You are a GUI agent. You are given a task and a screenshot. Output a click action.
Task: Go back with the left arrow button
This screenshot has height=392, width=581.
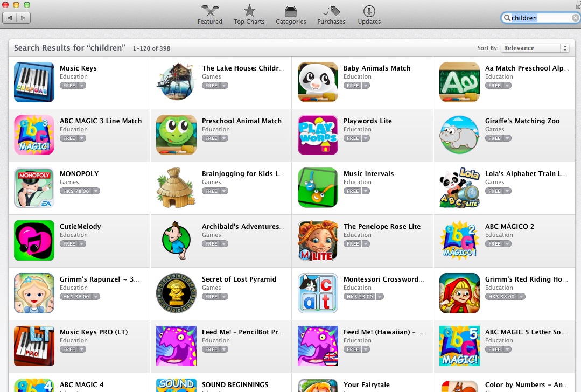pos(10,18)
